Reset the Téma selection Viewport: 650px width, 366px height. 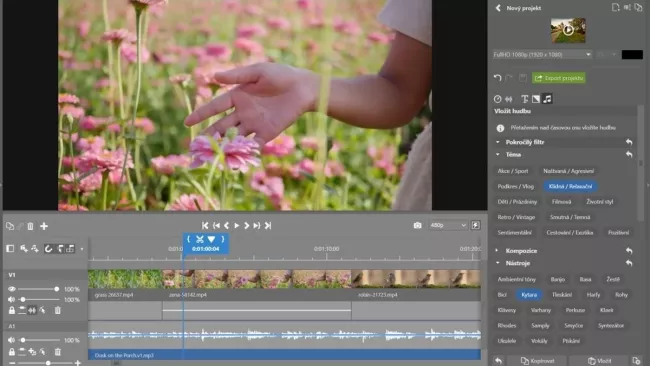629,155
